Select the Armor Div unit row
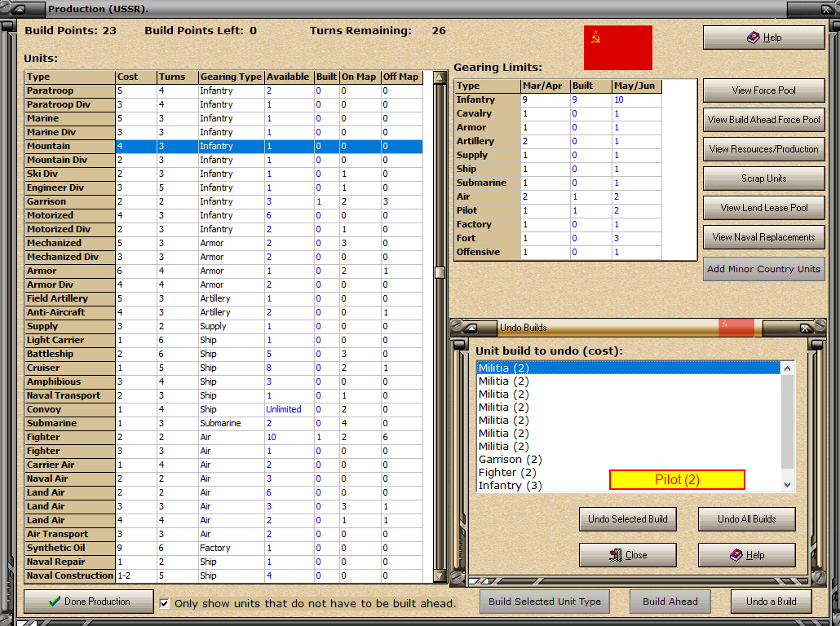 coord(224,285)
